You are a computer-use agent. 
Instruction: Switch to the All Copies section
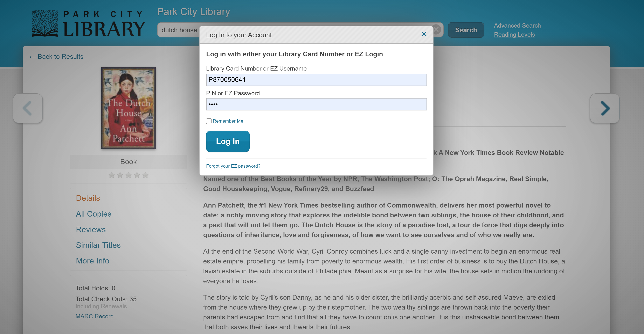click(x=94, y=214)
